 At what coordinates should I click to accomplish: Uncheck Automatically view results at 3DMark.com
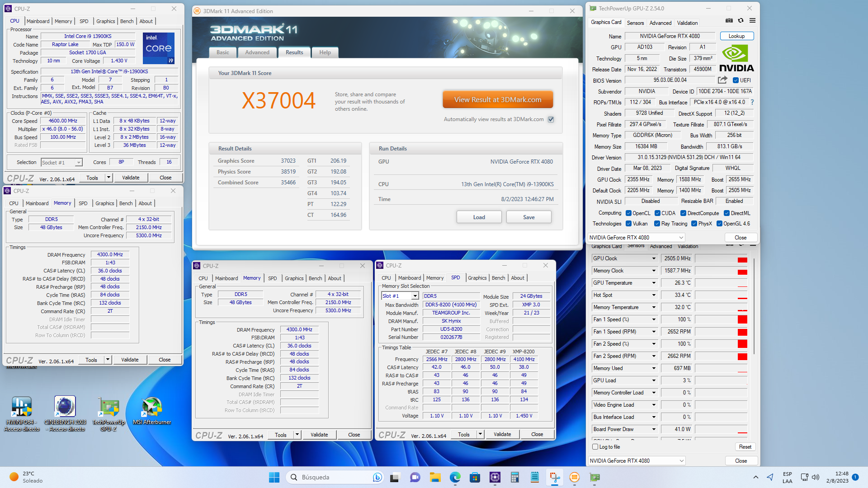pyautogui.click(x=551, y=119)
